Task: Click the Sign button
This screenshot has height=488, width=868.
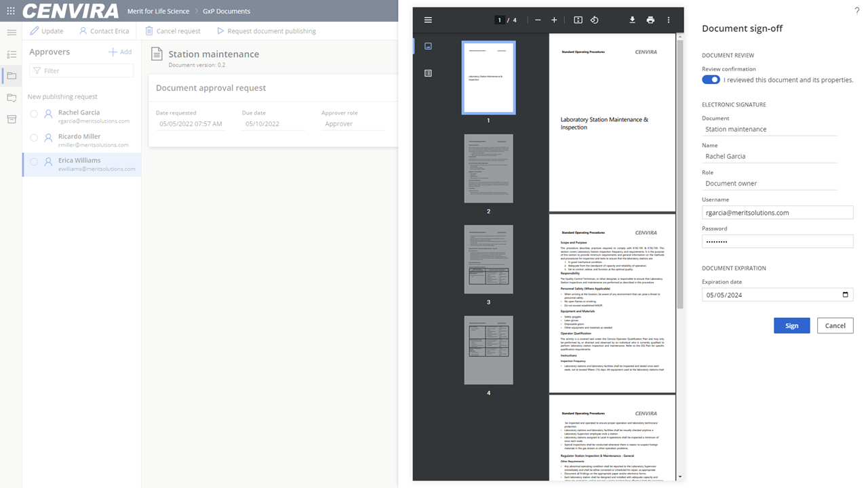Action: [791, 325]
